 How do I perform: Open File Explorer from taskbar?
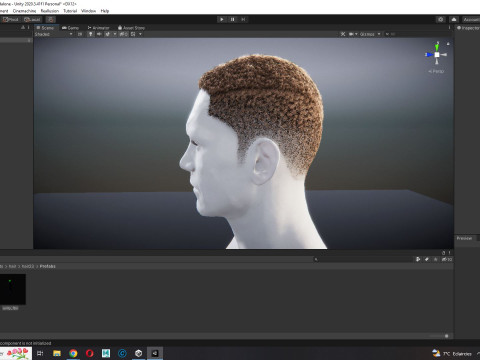[57, 353]
